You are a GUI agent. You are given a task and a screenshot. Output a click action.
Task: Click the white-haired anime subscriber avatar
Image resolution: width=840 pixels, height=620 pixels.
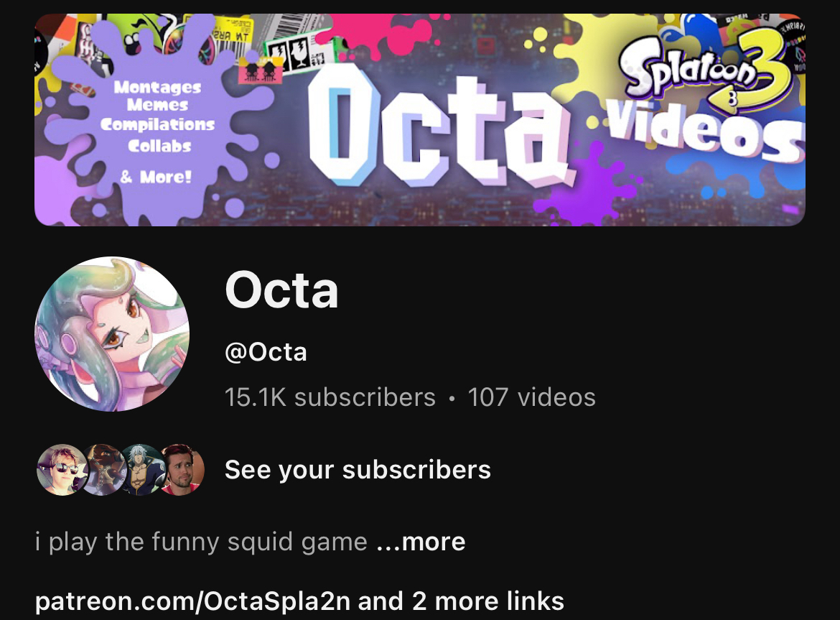143,470
